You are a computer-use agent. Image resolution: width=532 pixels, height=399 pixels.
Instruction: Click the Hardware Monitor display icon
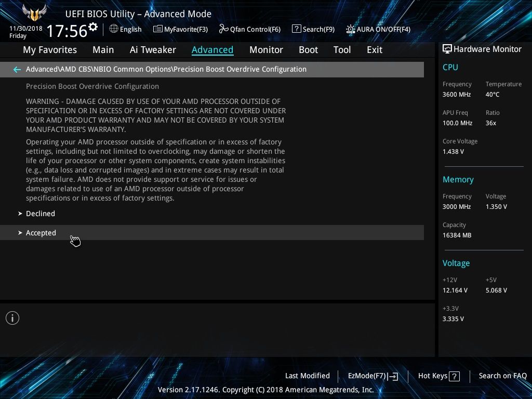(447, 49)
